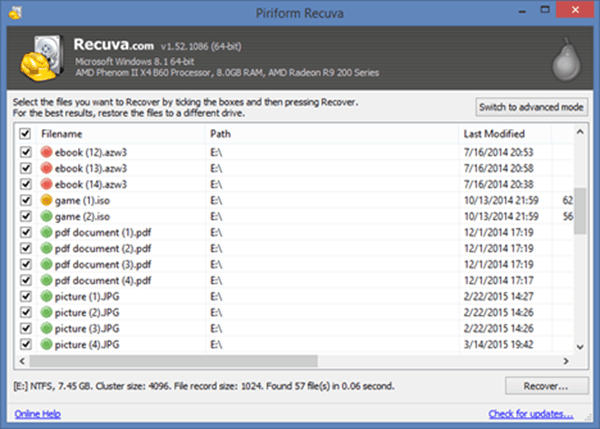Screen dimensions: 600x429
Task: Click vertical scrollbar down arrow
Action: [580, 347]
